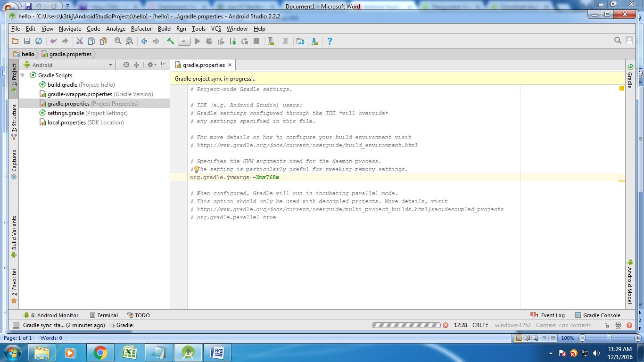Cancel the Gradle sync via the red X
The height and width of the screenshot is (362, 644).
[446, 325]
